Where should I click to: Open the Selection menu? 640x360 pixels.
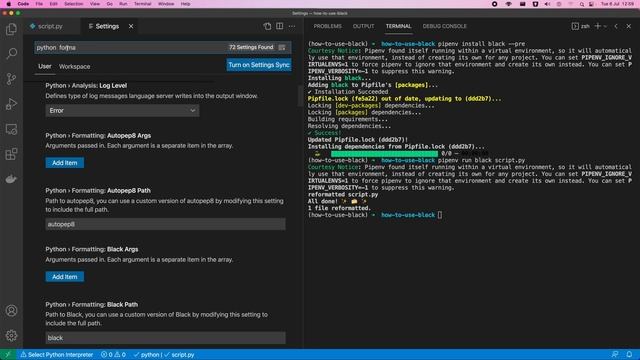[73, 4]
